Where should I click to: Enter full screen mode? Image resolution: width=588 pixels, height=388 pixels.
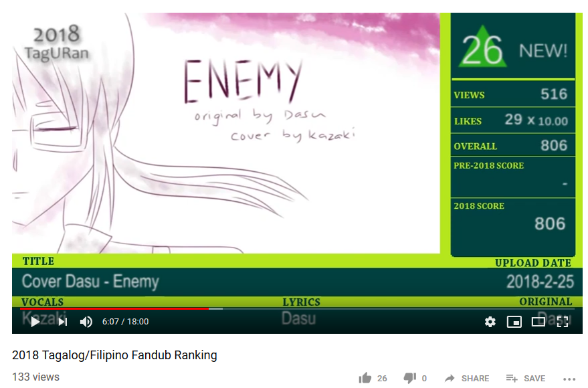[x=563, y=322]
